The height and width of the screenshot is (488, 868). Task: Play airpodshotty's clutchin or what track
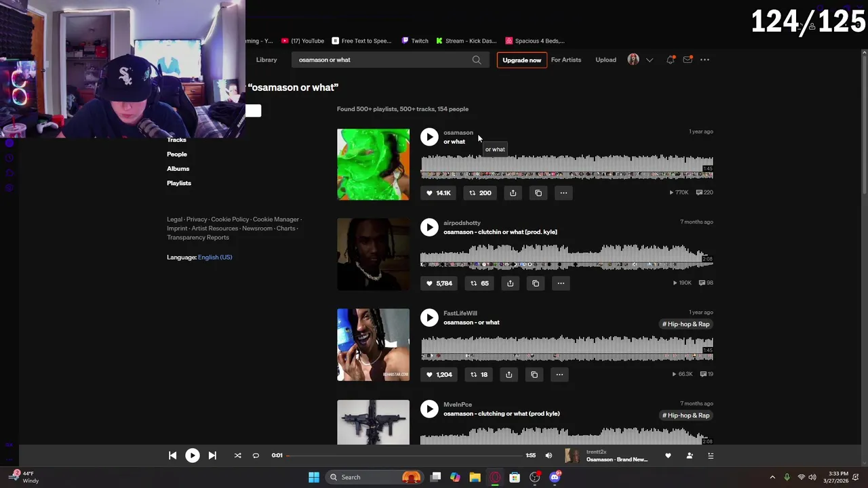point(429,227)
